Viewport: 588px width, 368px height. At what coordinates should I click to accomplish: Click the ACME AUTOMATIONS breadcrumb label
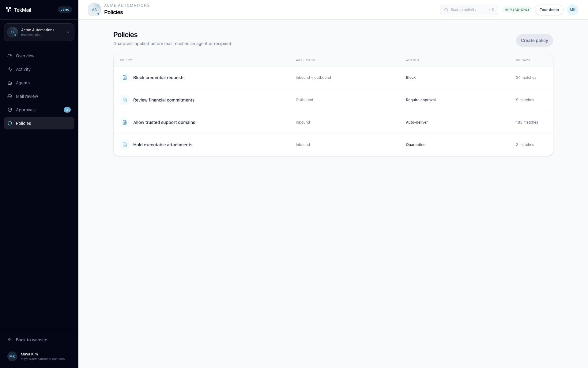(x=127, y=6)
